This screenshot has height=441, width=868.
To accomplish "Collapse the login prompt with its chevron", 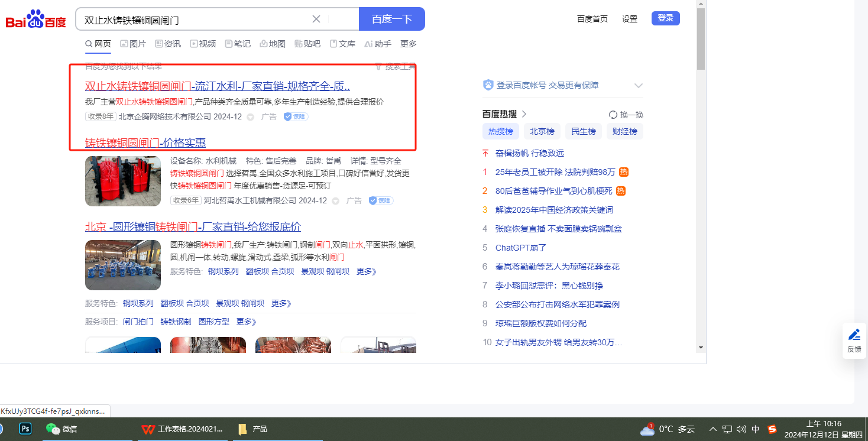I will click(638, 86).
